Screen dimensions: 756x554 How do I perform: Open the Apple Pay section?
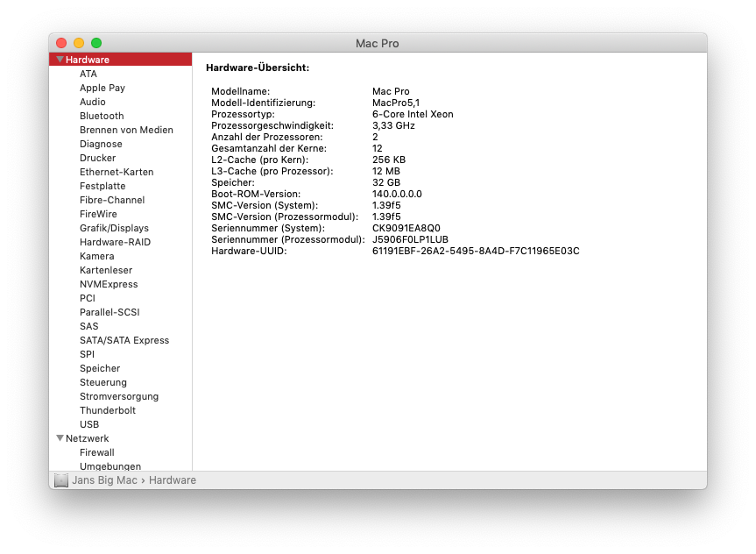tap(102, 88)
